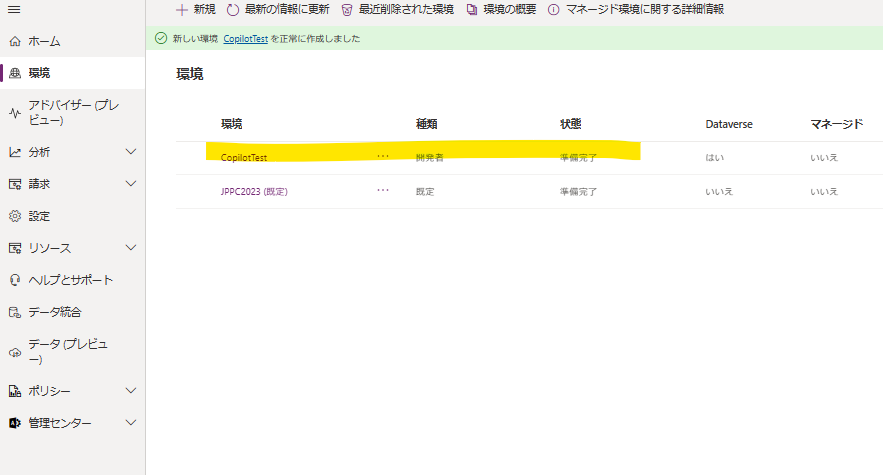Expand the ポリシー (Policies) chevron
Screen dimensions: 883x475
coord(131,390)
